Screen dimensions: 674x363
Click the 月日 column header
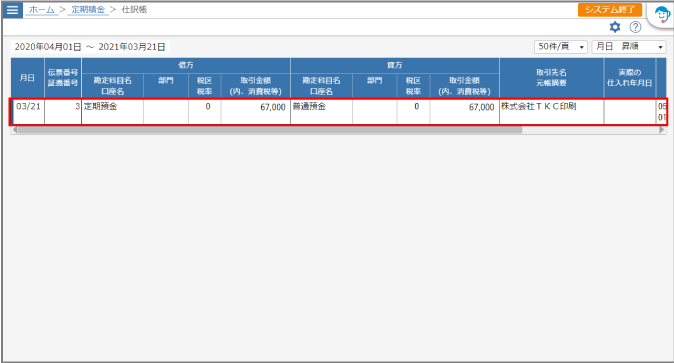28,78
